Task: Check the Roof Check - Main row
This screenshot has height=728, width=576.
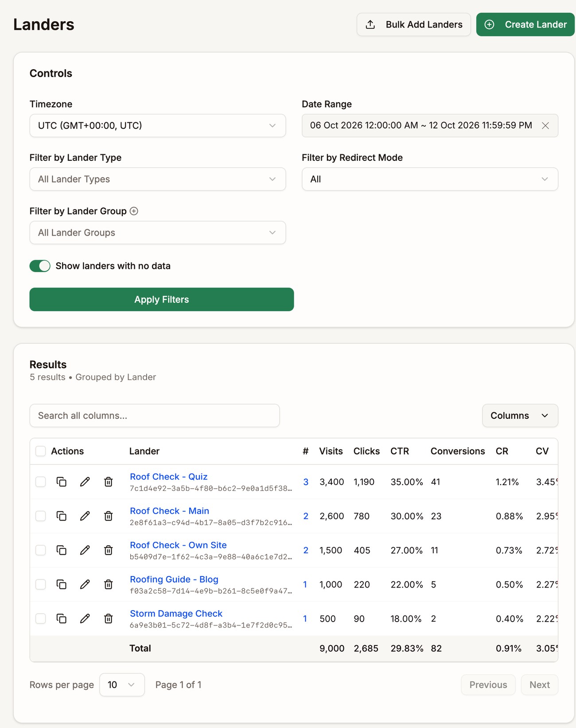Action: (x=41, y=516)
